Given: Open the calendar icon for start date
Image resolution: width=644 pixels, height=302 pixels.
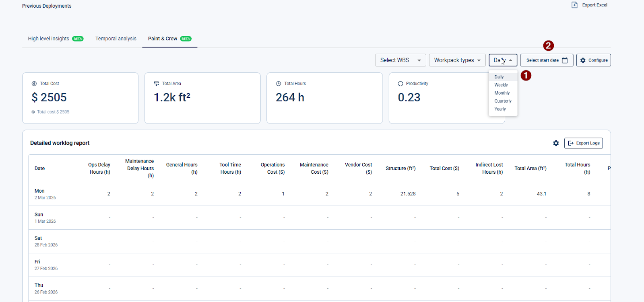Looking at the screenshot, I should coord(565,60).
